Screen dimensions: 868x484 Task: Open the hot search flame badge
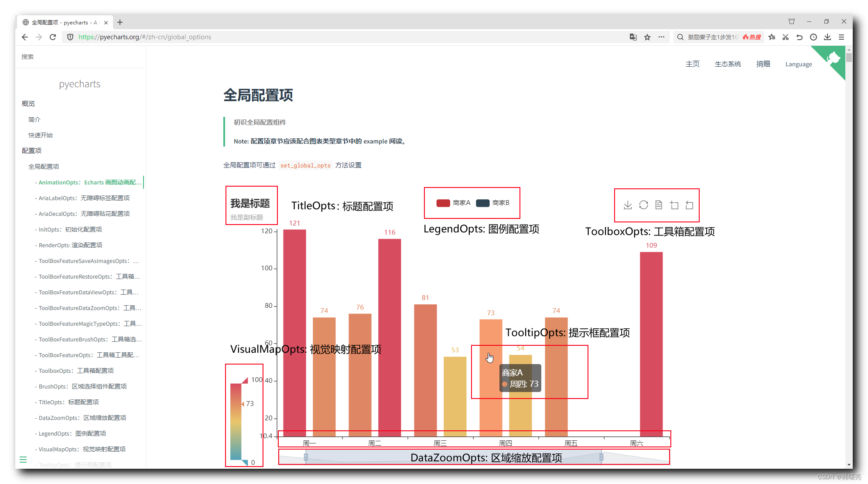752,37
